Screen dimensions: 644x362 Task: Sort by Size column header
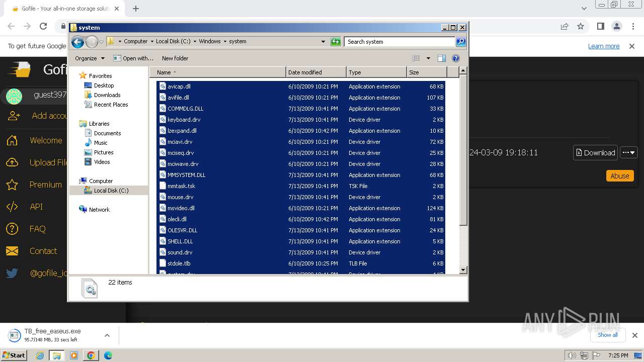427,72
